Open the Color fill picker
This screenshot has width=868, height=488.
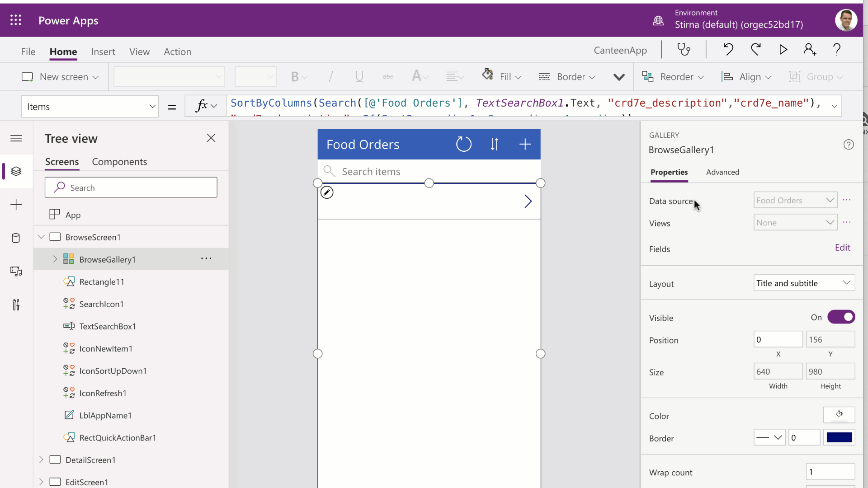[x=839, y=414]
